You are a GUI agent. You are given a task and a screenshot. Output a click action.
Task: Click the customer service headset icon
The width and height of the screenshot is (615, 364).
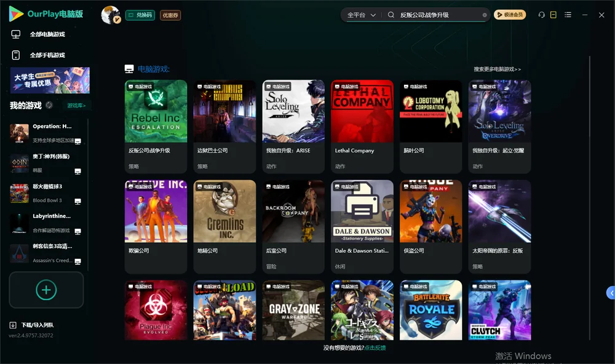pos(541,15)
